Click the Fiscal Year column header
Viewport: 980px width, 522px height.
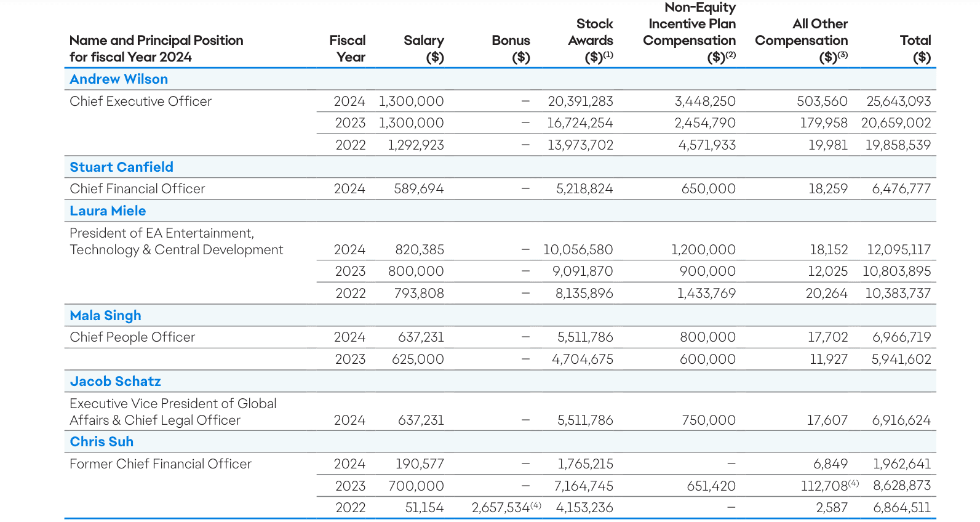(348, 49)
